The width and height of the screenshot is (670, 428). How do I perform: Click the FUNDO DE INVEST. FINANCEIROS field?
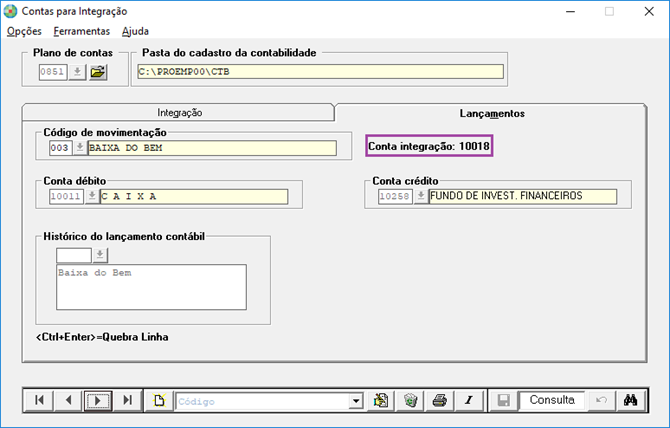523,196
